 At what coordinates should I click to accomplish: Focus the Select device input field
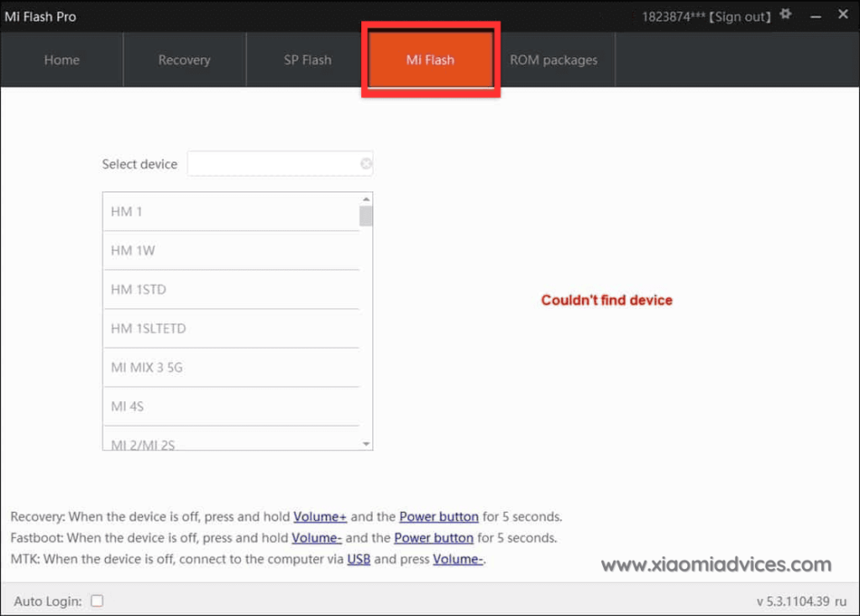click(280, 164)
